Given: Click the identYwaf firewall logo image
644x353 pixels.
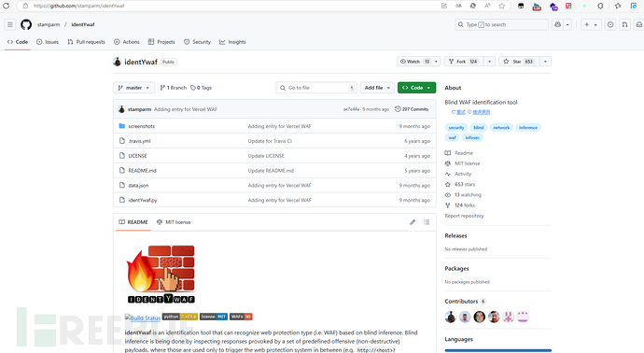Looking at the screenshot, I should coord(161,275).
